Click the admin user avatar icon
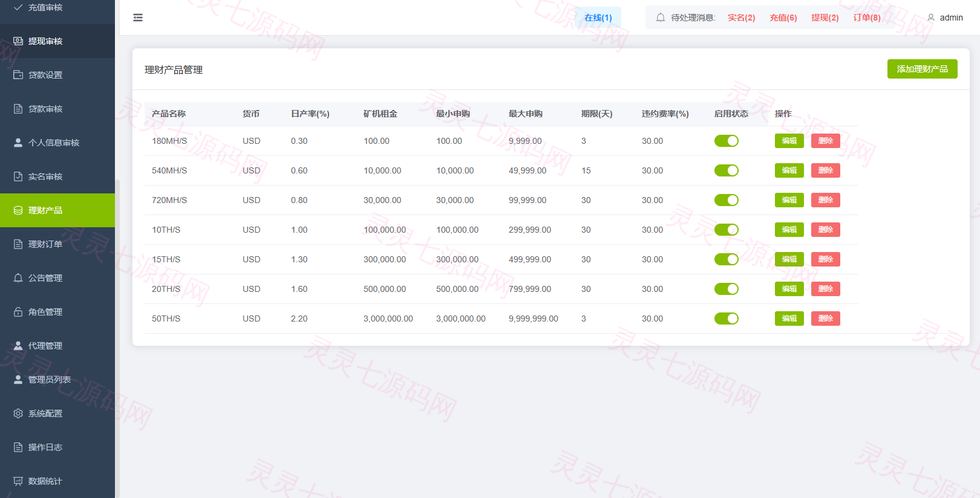 pos(931,18)
